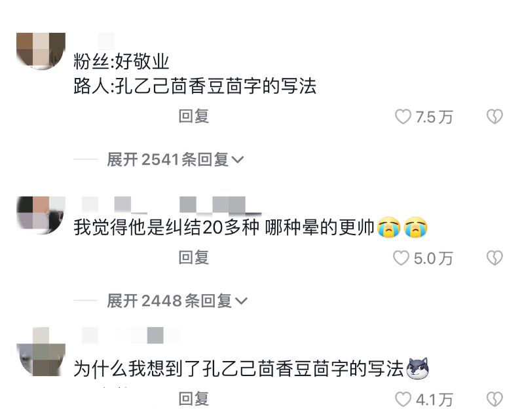The width and height of the screenshot is (524, 420).
Task: Tap the husky dog emoji
Action: click(x=417, y=368)
